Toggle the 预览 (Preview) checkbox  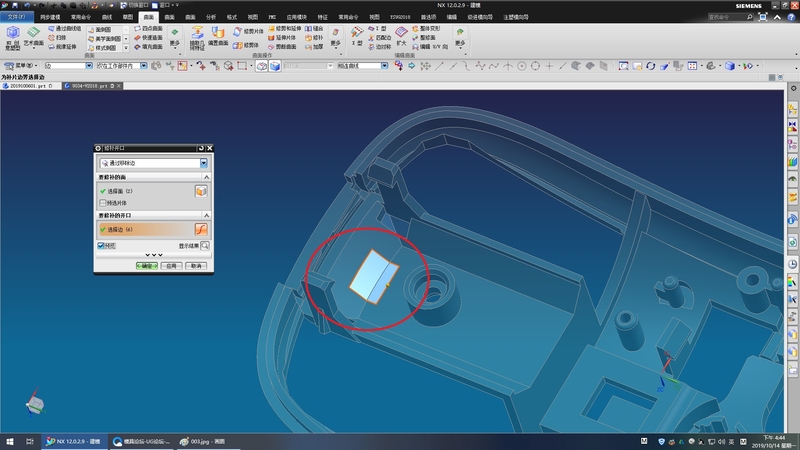pyautogui.click(x=101, y=245)
